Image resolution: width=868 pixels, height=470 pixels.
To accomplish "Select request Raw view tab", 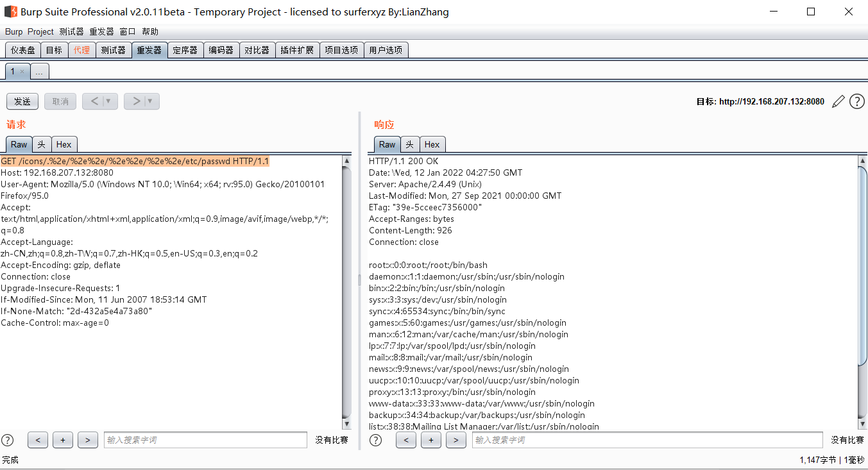I will pyautogui.click(x=19, y=144).
